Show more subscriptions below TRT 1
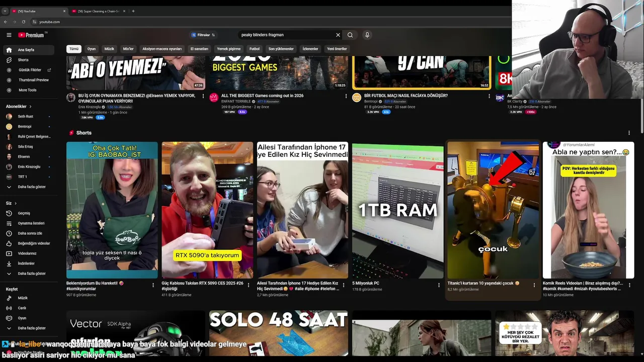 pyautogui.click(x=29, y=187)
